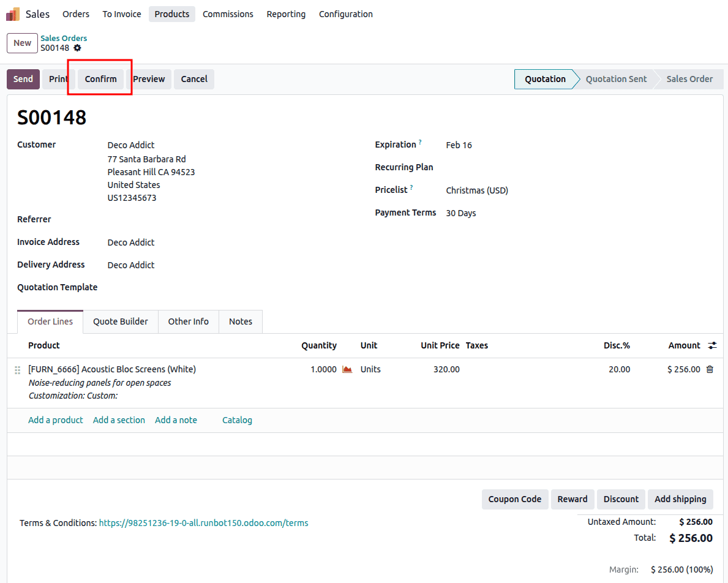Click the Add shipping button

680,499
